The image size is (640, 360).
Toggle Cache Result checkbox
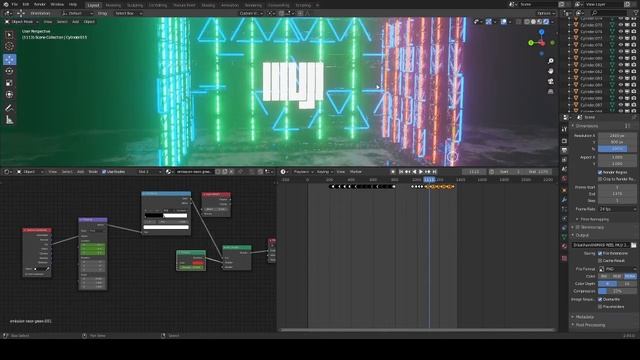(x=600, y=260)
